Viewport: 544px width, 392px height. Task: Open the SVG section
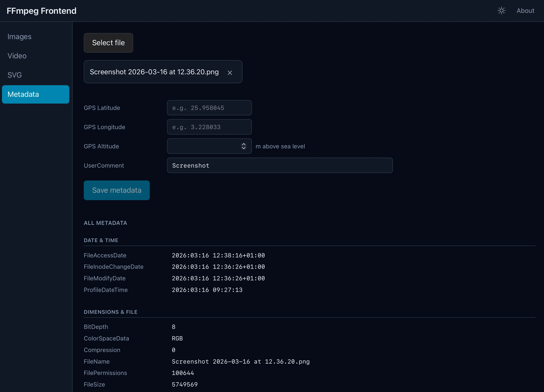tap(15, 75)
